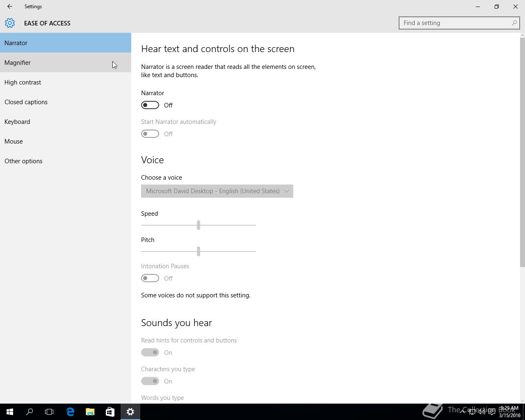The height and width of the screenshot is (420, 525).
Task: Open Magnifier settings
Action: pyautogui.click(x=66, y=62)
